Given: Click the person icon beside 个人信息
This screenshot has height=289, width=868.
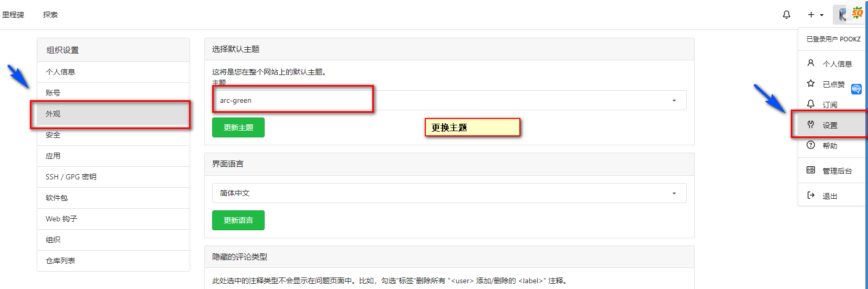Looking at the screenshot, I should (811, 63).
